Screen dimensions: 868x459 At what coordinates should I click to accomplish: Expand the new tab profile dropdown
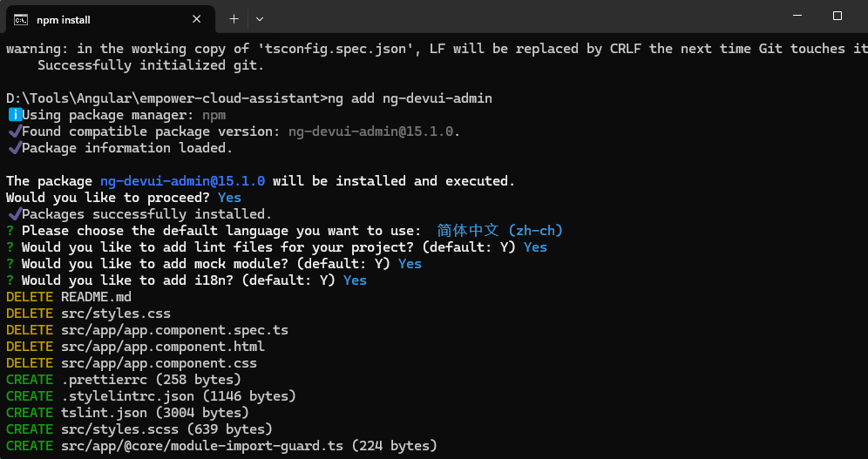click(x=260, y=18)
